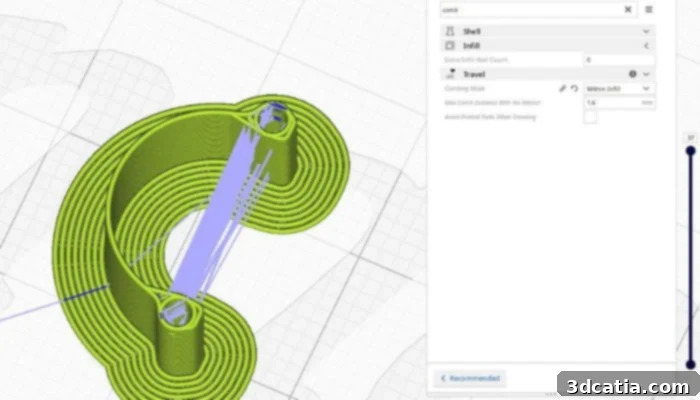The height and width of the screenshot is (400, 700).
Task: Click the Extra Infill Wall Count field
Action: pos(619,60)
